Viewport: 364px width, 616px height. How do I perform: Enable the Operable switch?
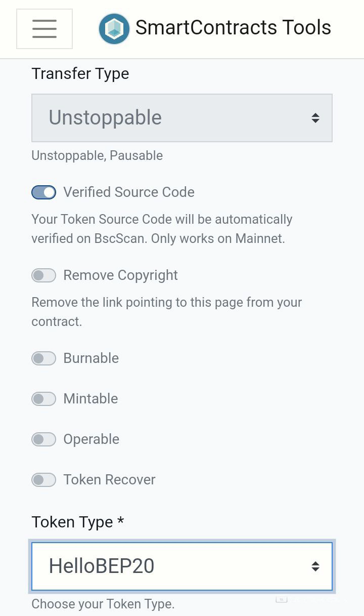(x=44, y=439)
